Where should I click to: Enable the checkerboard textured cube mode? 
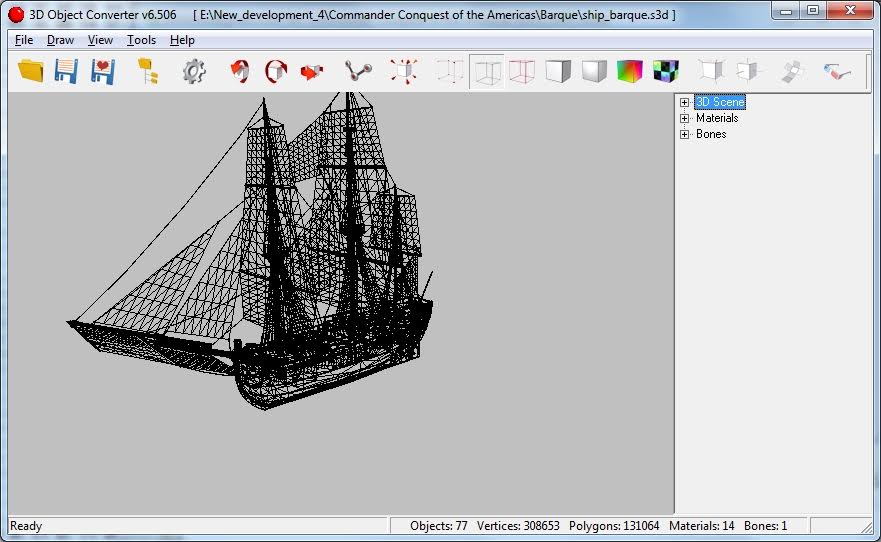[665, 71]
